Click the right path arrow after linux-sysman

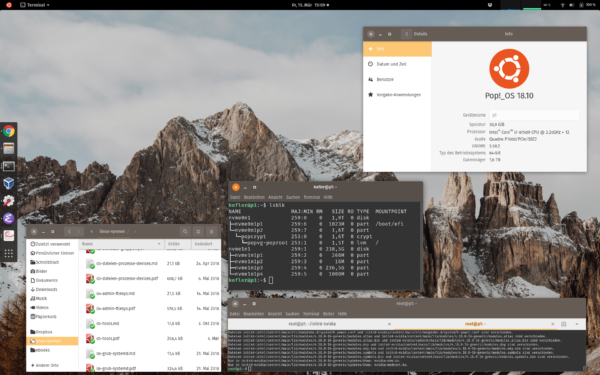click(x=135, y=232)
